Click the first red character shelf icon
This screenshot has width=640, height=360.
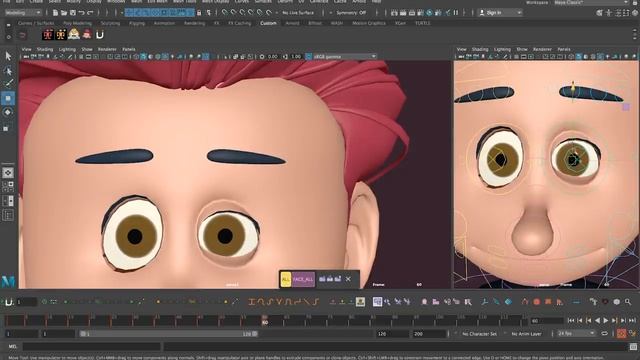point(48,35)
